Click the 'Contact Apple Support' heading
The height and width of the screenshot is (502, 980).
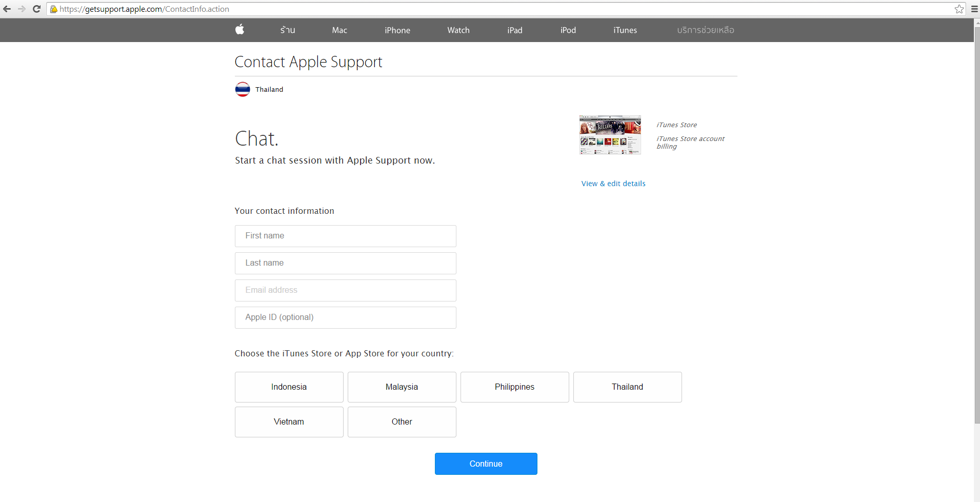pos(308,62)
